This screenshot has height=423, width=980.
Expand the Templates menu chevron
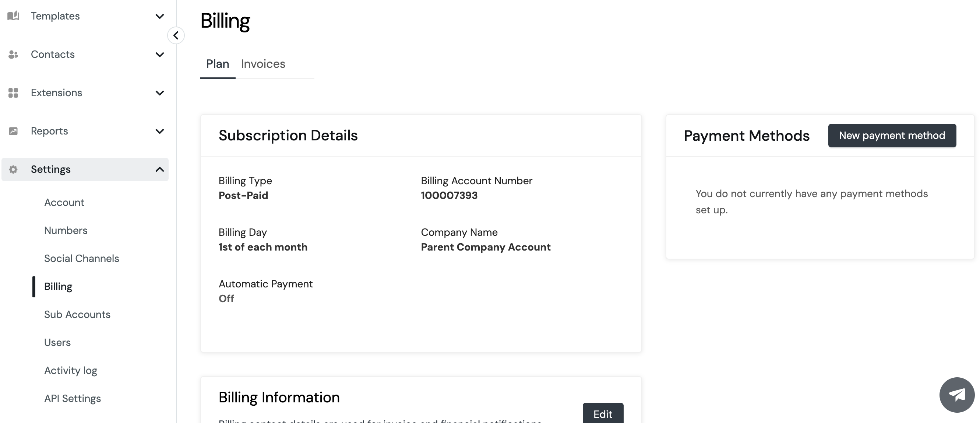click(160, 16)
